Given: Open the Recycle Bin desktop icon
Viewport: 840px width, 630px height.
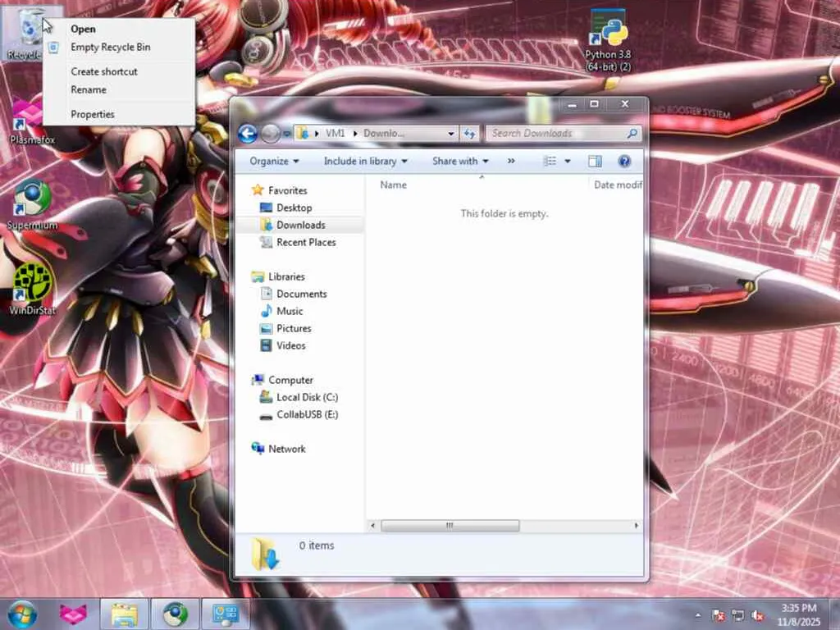Looking at the screenshot, I should click(x=24, y=33).
